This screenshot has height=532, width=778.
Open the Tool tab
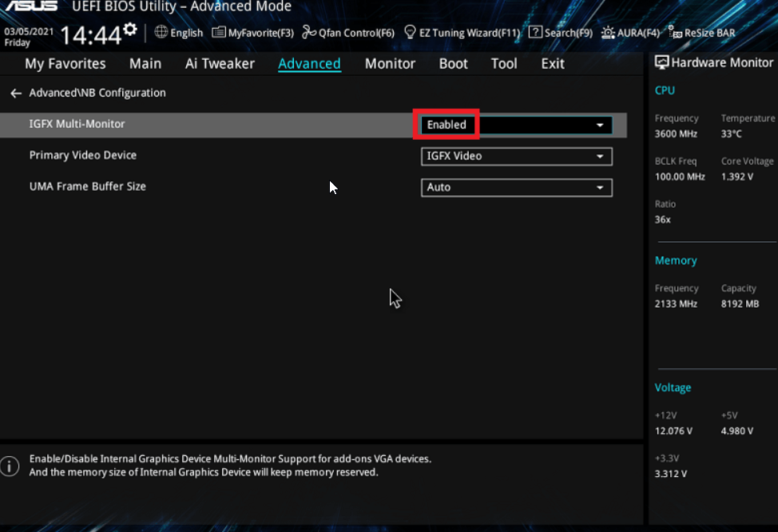point(503,64)
